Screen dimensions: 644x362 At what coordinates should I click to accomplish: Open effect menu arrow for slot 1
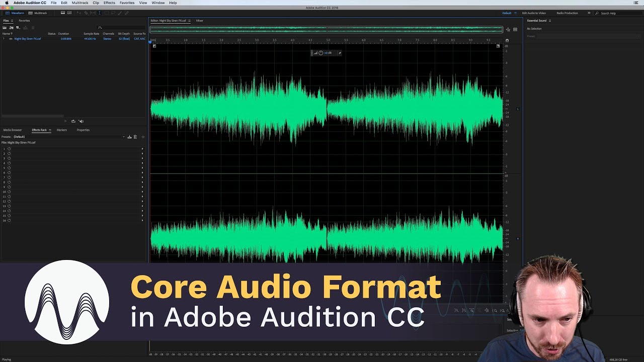coord(142,149)
